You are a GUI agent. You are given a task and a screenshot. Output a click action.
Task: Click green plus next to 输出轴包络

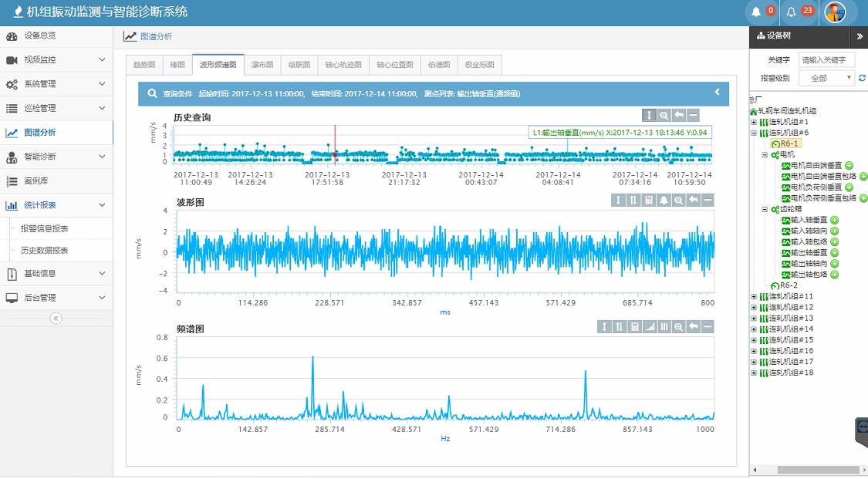tap(834, 275)
